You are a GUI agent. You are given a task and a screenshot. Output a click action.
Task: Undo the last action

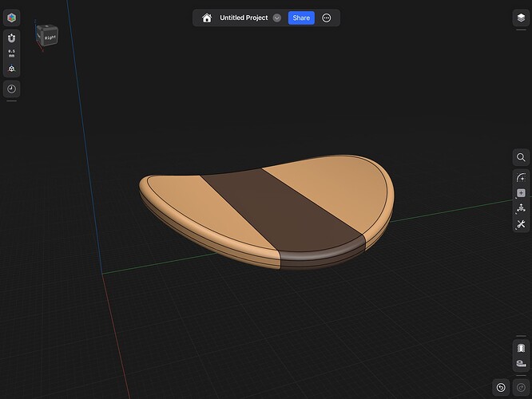501,388
